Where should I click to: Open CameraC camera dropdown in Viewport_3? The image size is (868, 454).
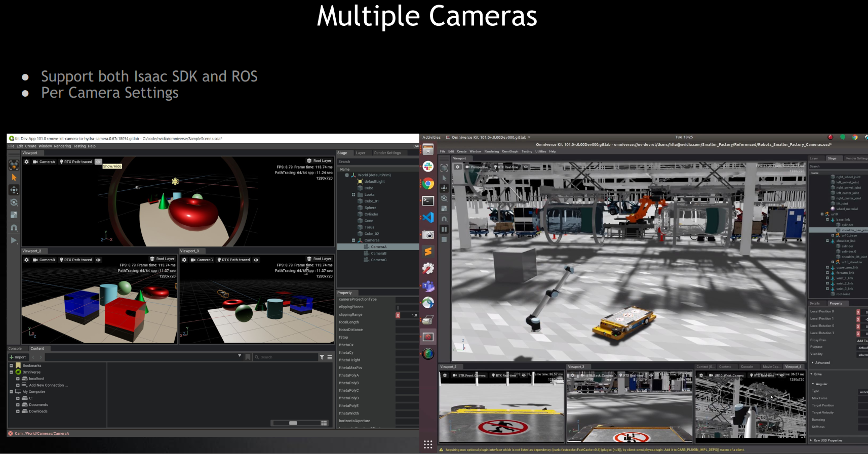click(x=202, y=260)
